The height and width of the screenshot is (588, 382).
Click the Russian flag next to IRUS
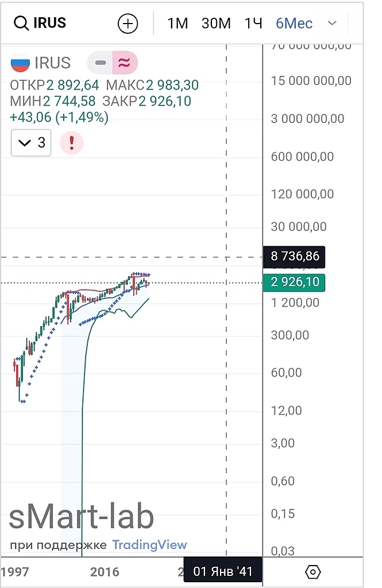[21, 63]
